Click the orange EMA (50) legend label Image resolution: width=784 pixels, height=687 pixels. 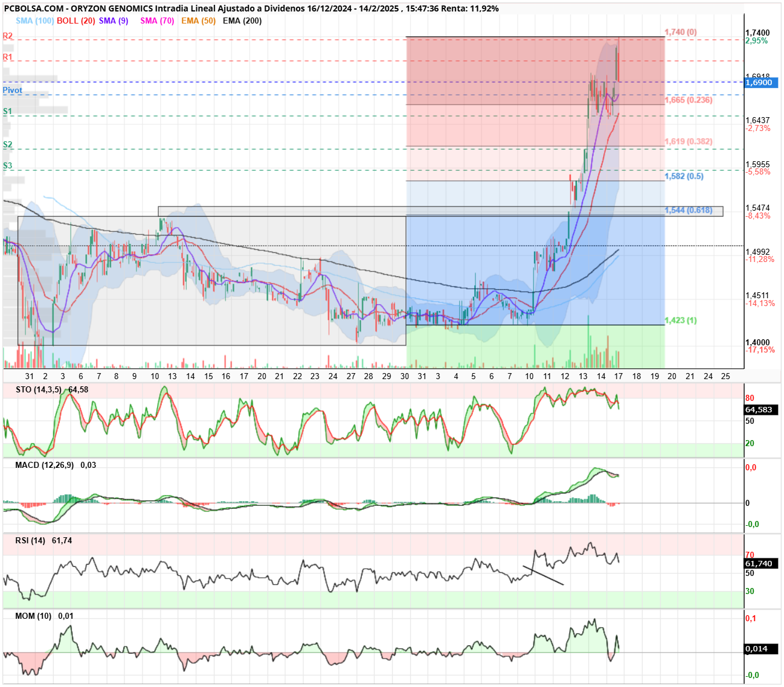198,21
